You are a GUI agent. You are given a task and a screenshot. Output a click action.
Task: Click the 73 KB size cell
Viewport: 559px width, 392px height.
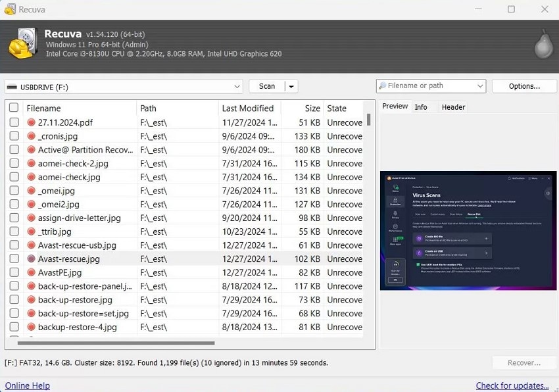click(x=309, y=300)
